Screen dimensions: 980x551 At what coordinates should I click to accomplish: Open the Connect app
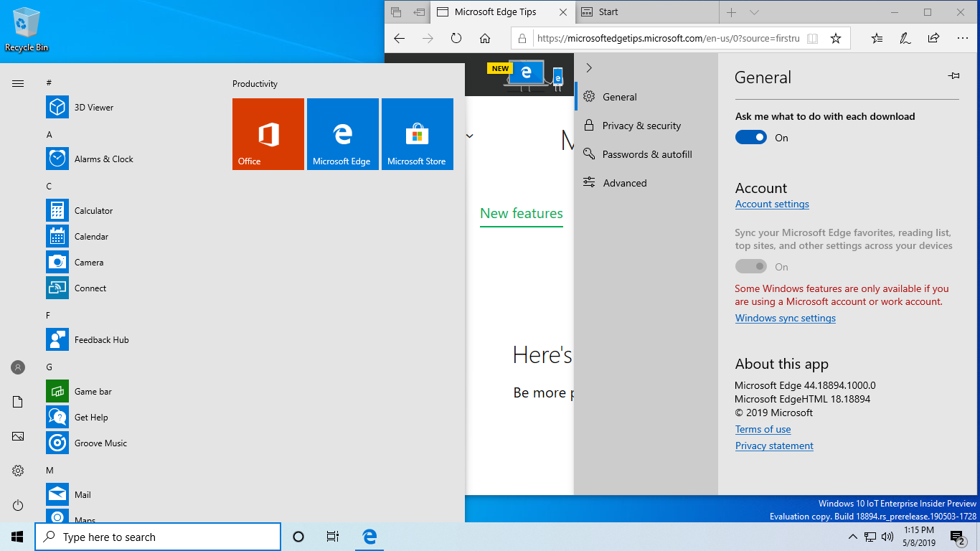click(57, 288)
